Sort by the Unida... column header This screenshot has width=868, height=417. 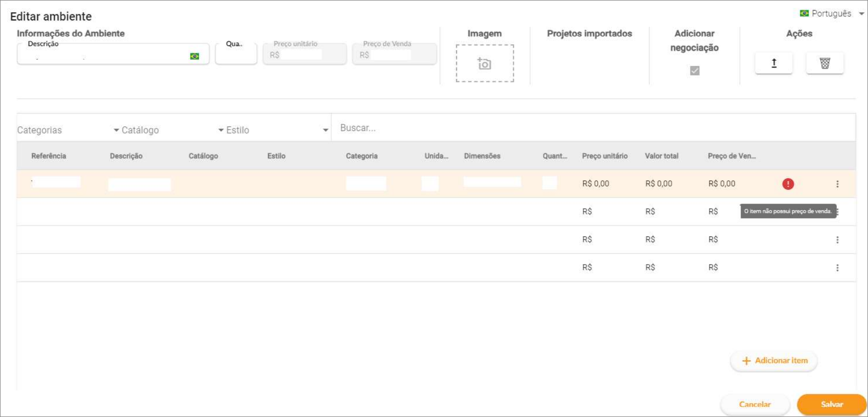(x=437, y=156)
